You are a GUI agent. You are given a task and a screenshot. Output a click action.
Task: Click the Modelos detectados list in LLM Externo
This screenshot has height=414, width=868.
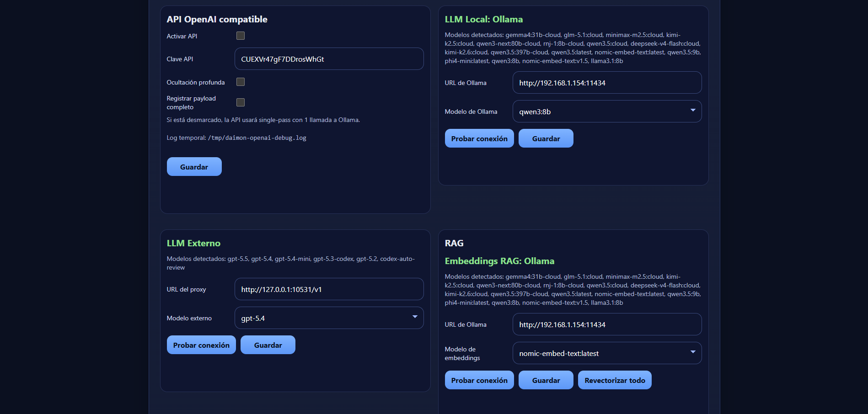[x=291, y=263]
